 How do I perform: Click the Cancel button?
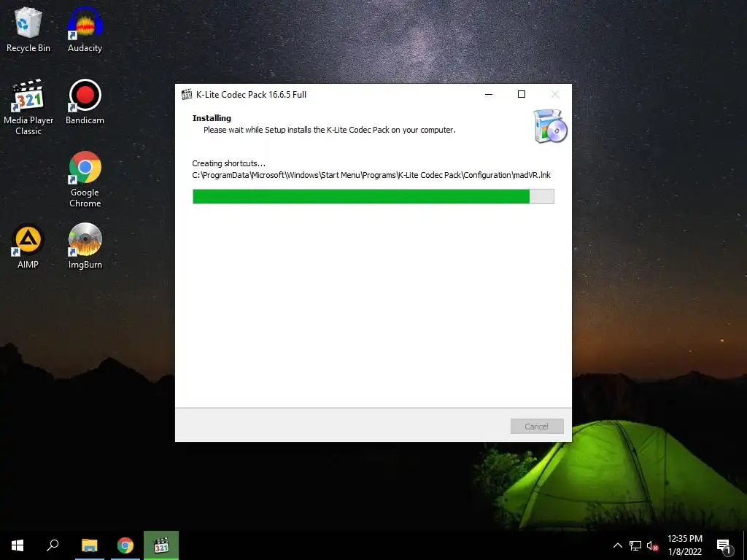537,426
